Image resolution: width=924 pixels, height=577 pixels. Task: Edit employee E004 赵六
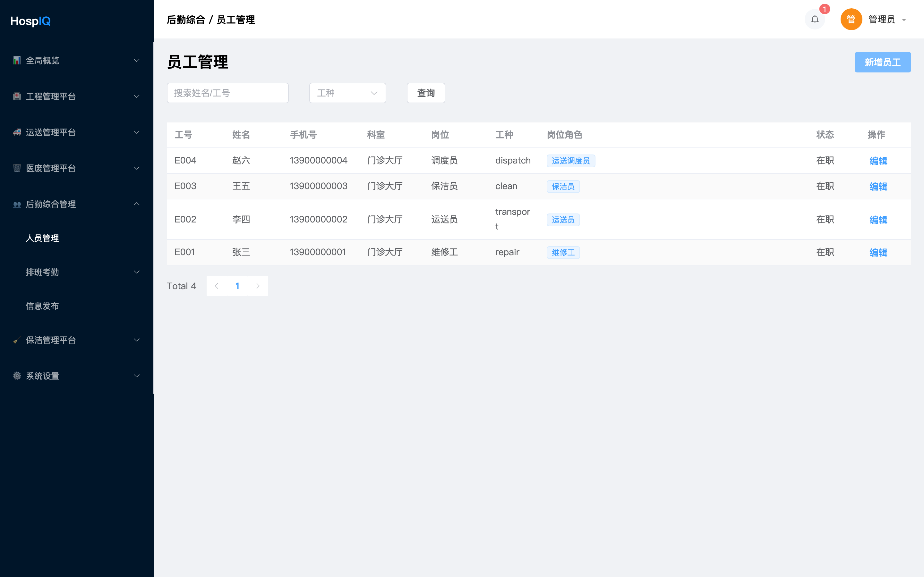tap(878, 161)
